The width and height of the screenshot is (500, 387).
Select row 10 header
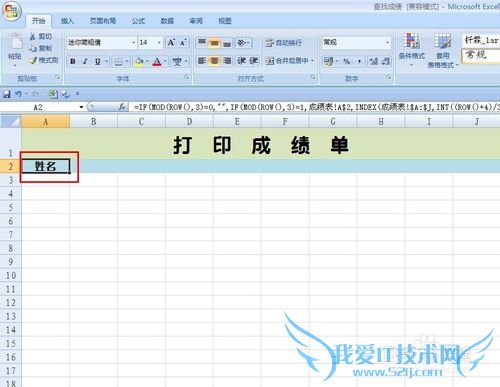click(x=11, y=275)
